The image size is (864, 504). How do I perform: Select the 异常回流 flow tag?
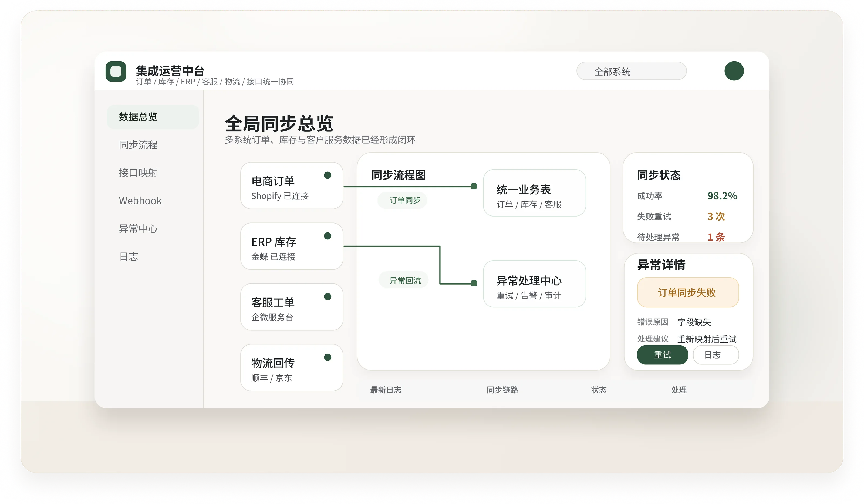(404, 280)
